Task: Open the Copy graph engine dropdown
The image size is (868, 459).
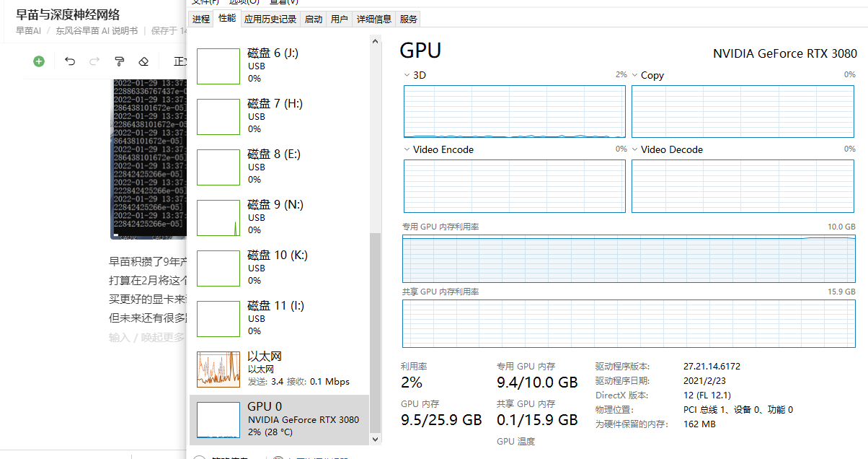Action: pos(635,75)
